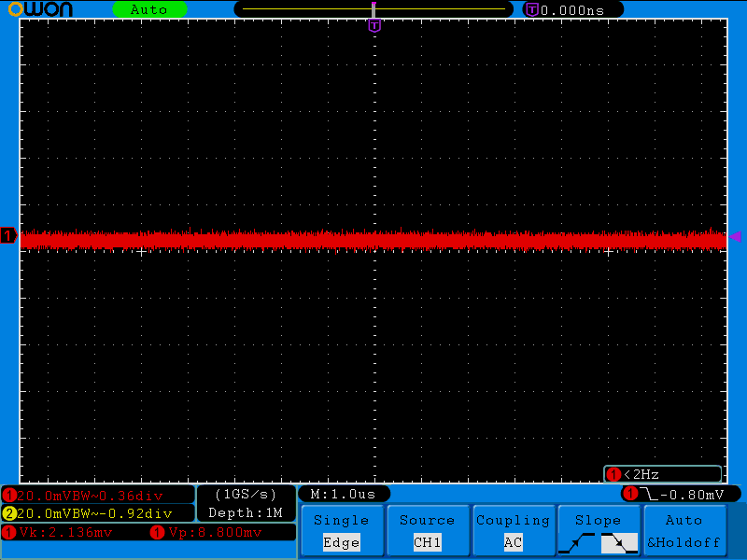
Task: Click the purple T trigger position marker
Action: coord(374,26)
